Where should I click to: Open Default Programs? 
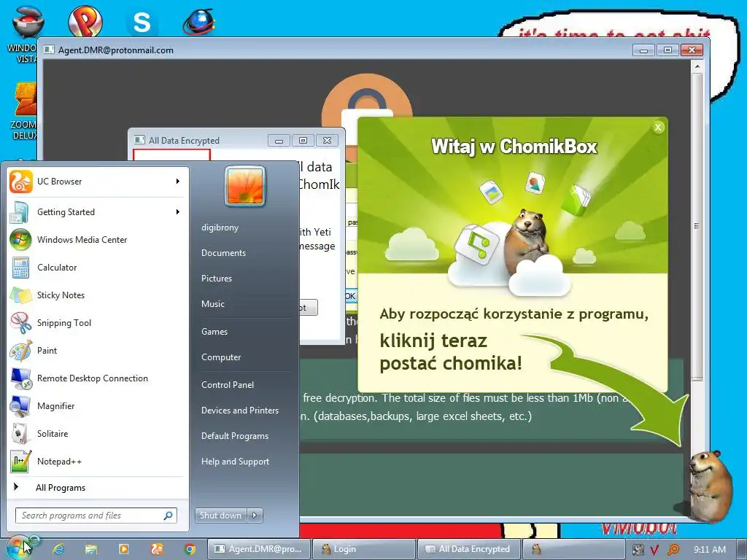234,436
